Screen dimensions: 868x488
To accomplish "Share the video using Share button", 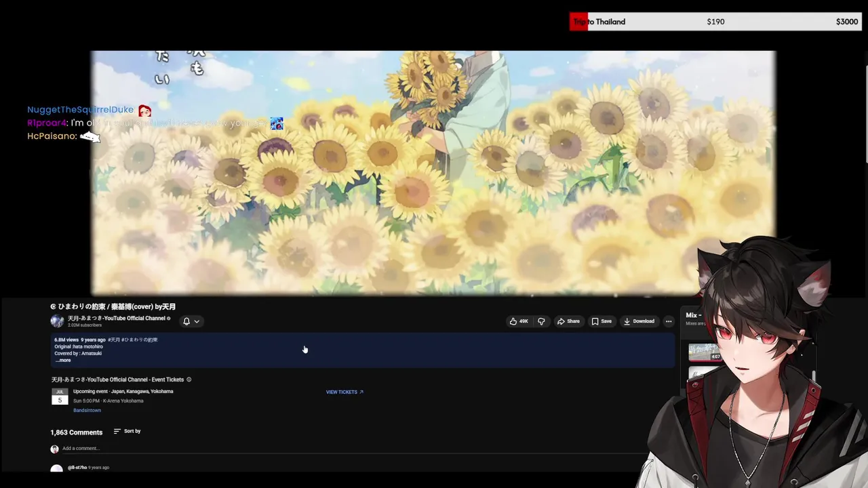I will (568, 321).
